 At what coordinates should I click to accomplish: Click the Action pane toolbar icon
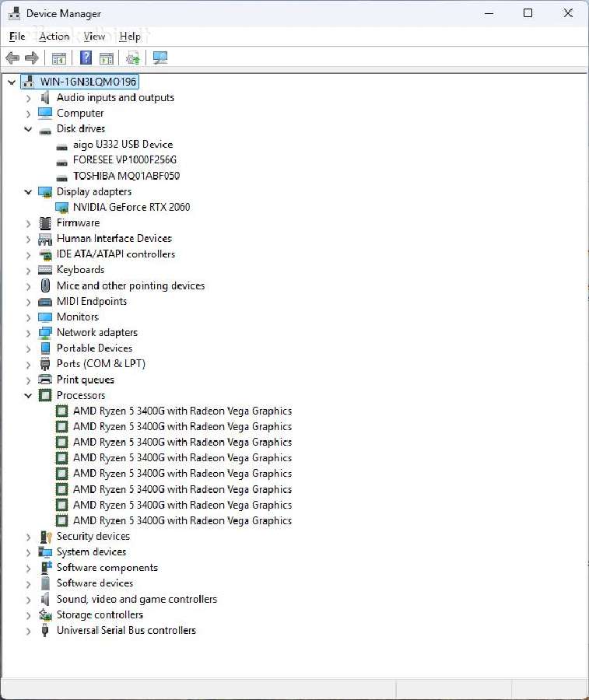pyautogui.click(x=107, y=58)
